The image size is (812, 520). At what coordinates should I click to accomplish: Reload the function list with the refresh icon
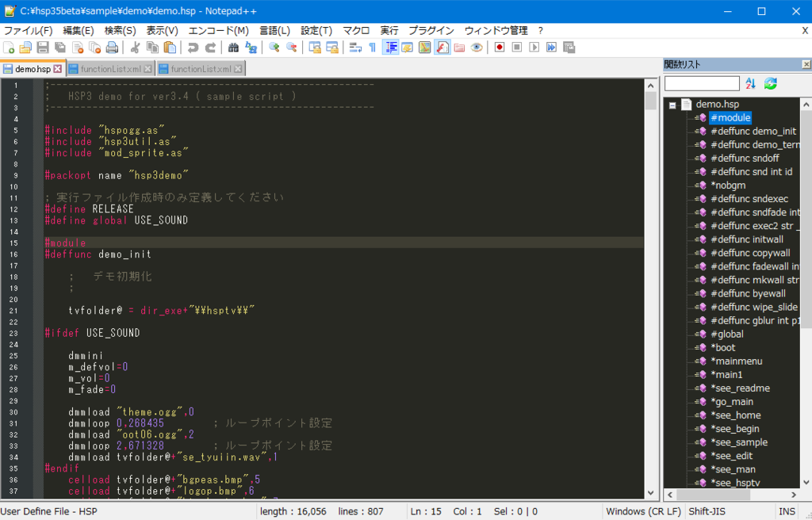[x=771, y=83]
